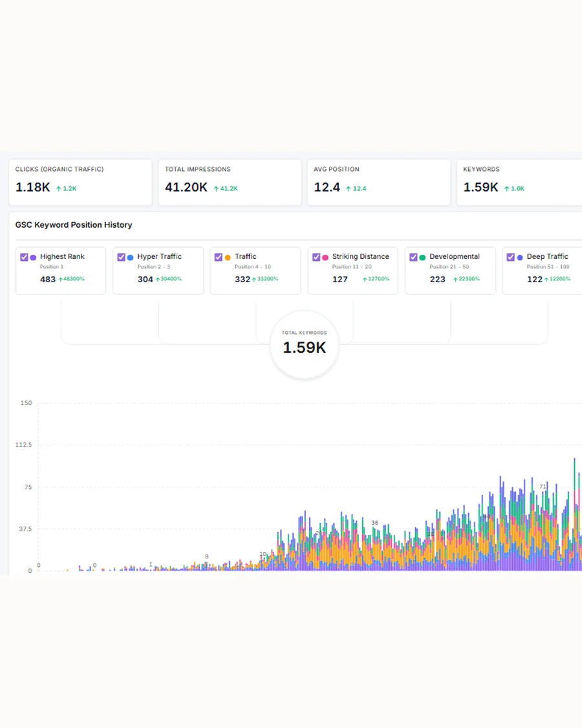Click the GSC Keyword Position History heading

(74, 225)
